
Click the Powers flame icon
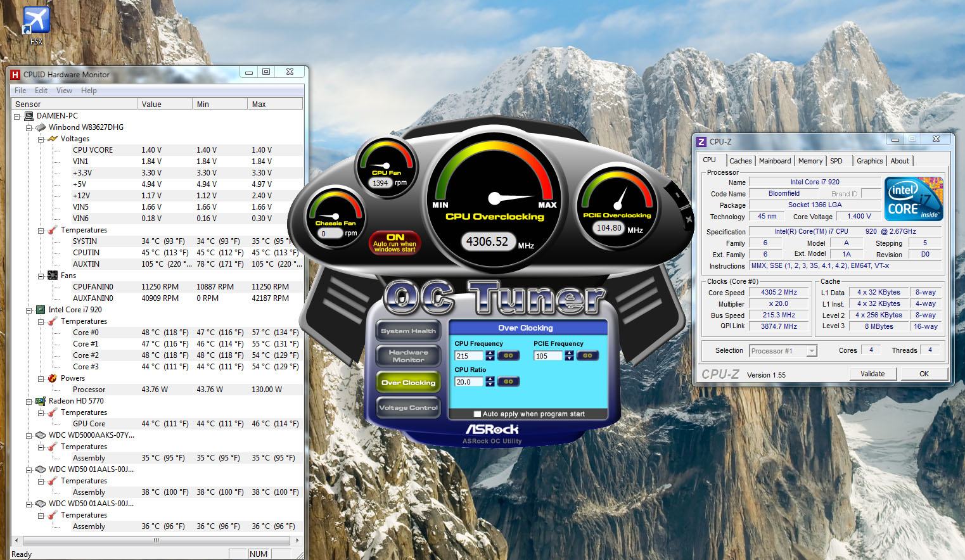53,378
